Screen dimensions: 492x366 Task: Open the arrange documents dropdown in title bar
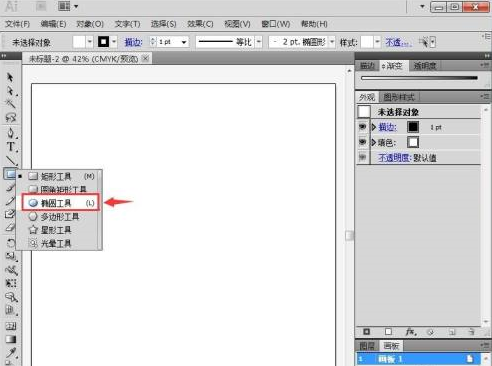point(76,6)
